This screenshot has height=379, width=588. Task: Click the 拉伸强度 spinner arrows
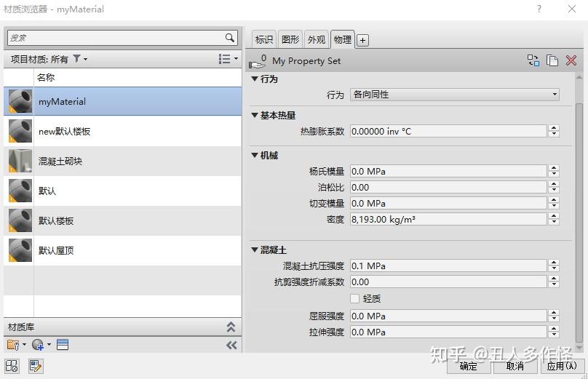coord(554,332)
